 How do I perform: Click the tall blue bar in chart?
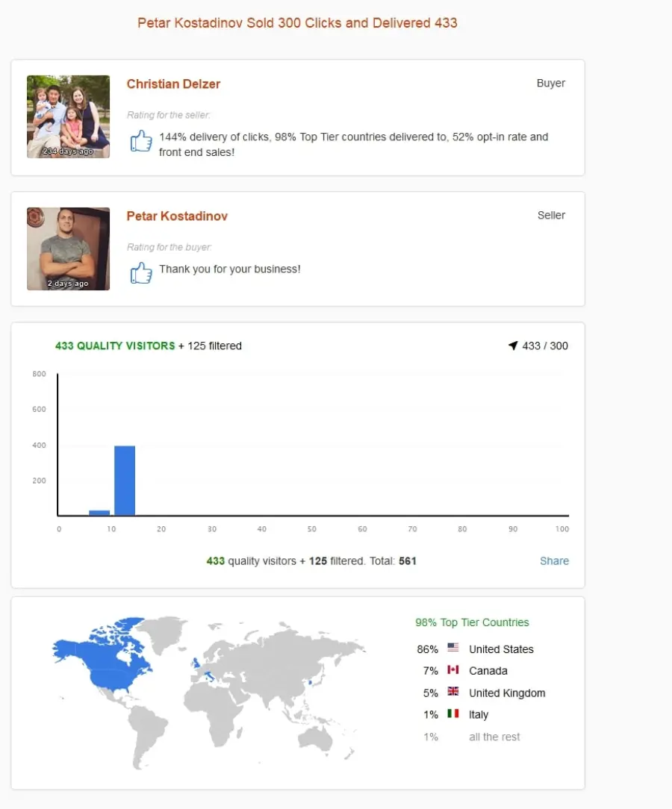(x=125, y=481)
